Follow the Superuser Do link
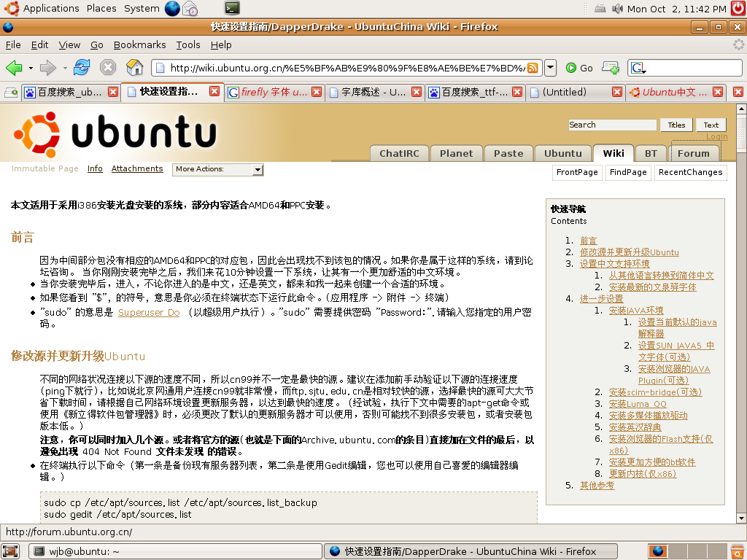The width and height of the screenshot is (747, 560). pos(149,312)
